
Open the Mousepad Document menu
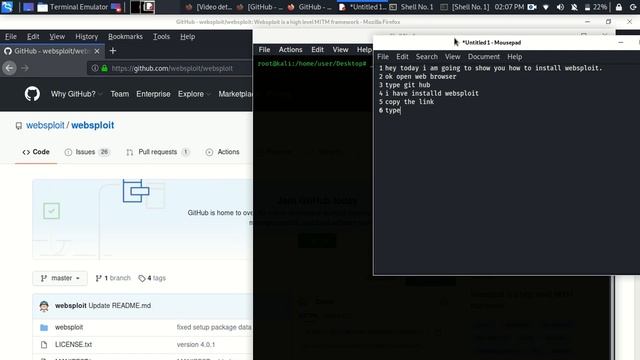484,57
